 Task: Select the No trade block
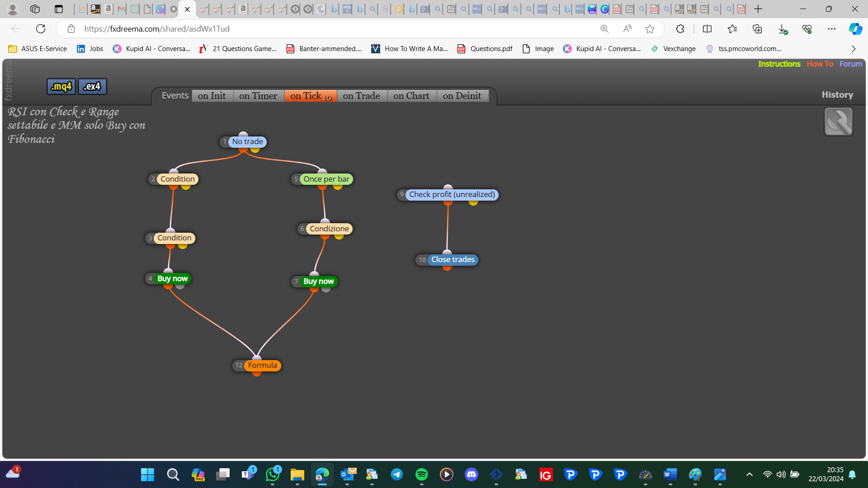tap(247, 142)
